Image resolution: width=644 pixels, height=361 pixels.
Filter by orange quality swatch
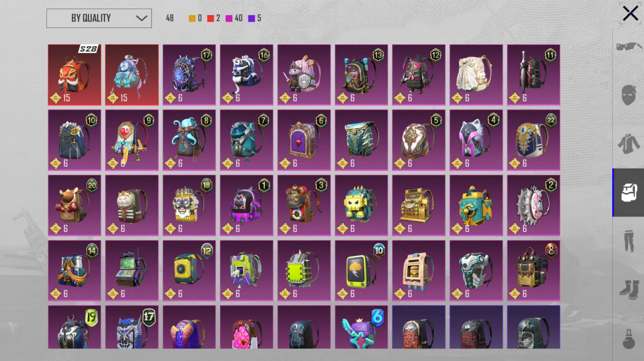(x=192, y=18)
